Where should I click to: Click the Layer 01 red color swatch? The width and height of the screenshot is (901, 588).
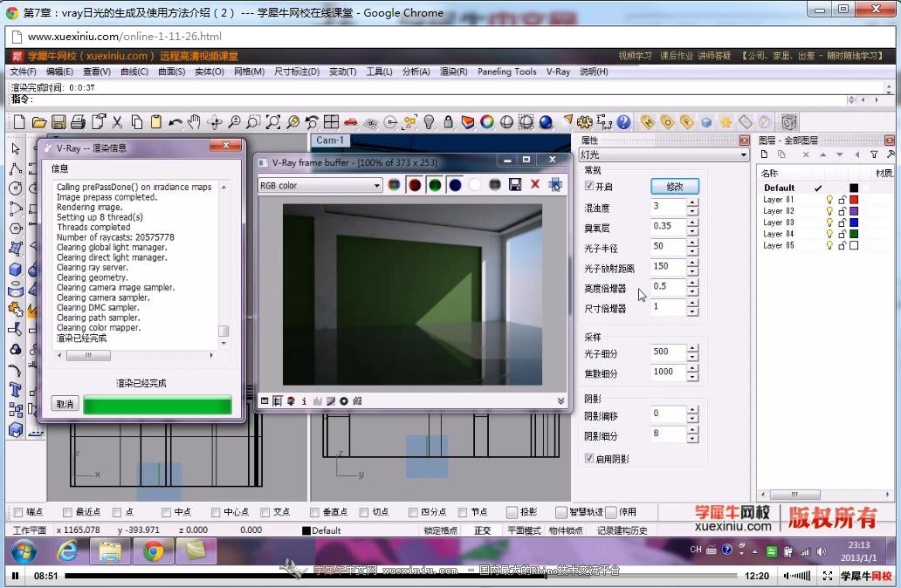point(854,199)
